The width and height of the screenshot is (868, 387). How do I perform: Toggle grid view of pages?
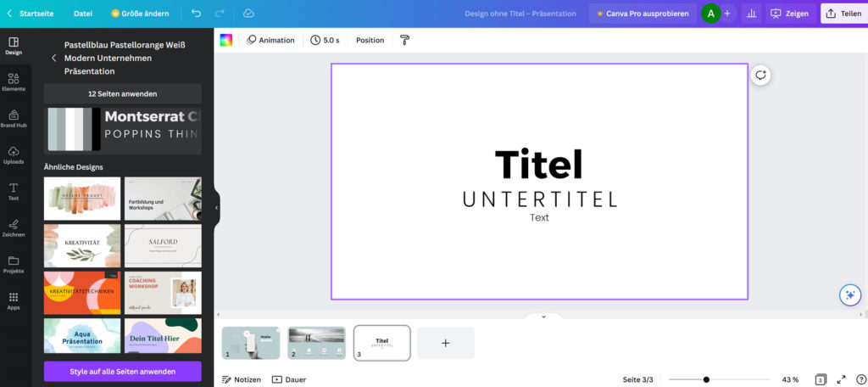tap(821, 379)
